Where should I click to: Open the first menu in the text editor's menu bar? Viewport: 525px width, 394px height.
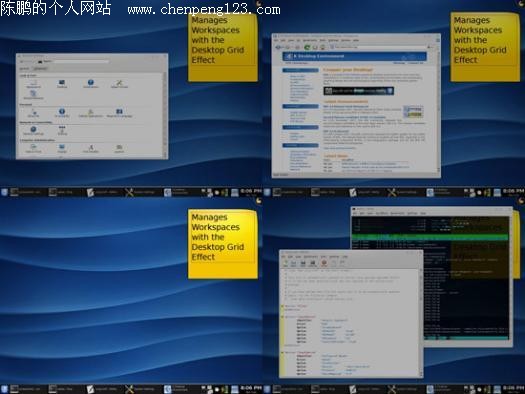[283, 257]
